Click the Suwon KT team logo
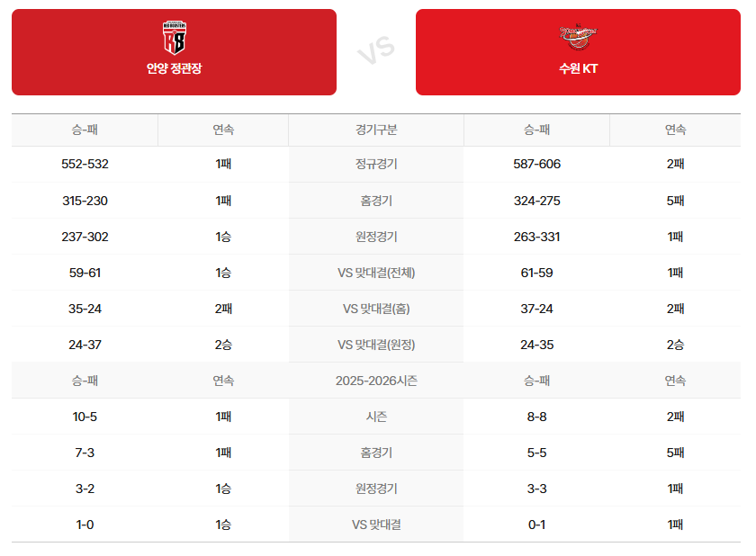This screenshot has height=556, width=756. pyautogui.click(x=577, y=37)
